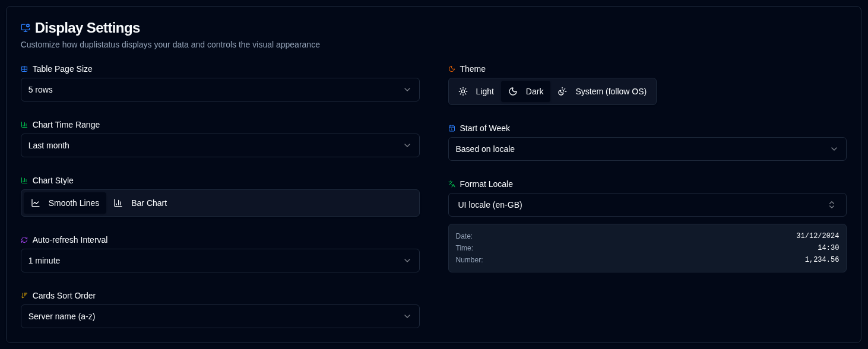Click the Theme moon icon beside label
Screen dimensions: 868x349
[x=452, y=69]
